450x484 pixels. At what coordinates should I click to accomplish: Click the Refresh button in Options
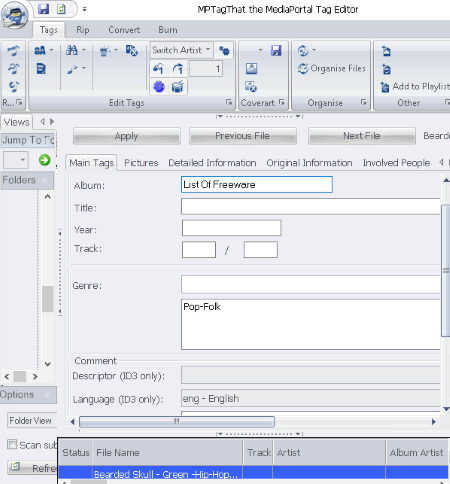point(32,468)
